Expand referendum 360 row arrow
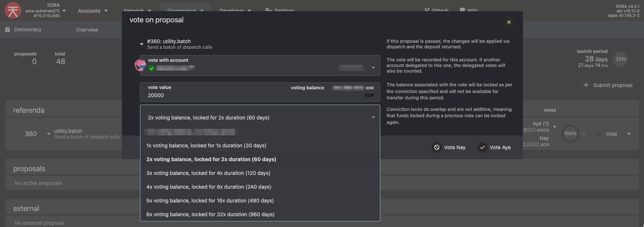Image resolution: width=644 pixels, height=227 pixels. pyautogui.click(x=49, y=134)
